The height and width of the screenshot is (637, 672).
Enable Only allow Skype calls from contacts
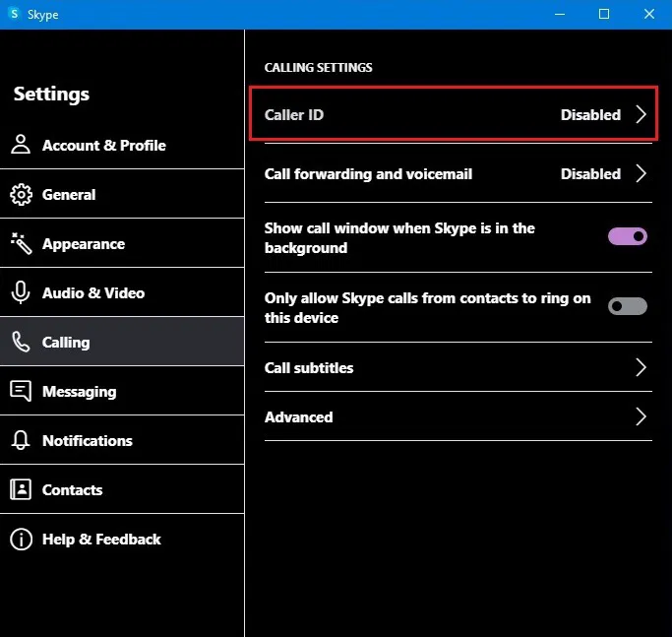(x=628, y=306)
